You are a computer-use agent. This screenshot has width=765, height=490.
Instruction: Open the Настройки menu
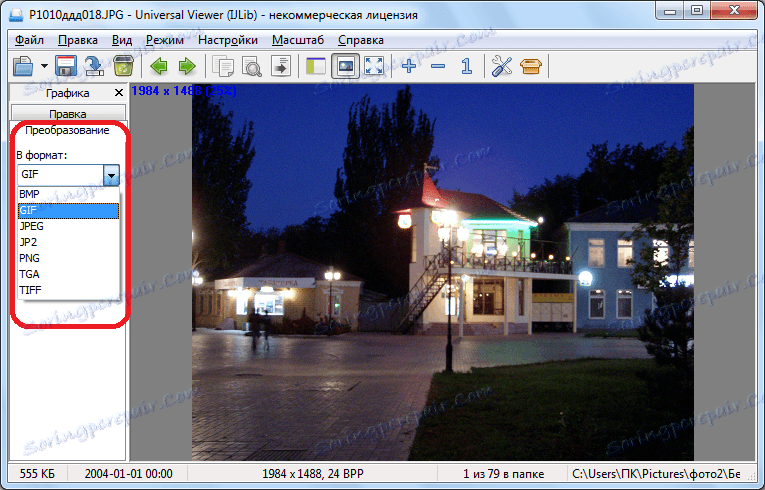(x=228, y=40)
